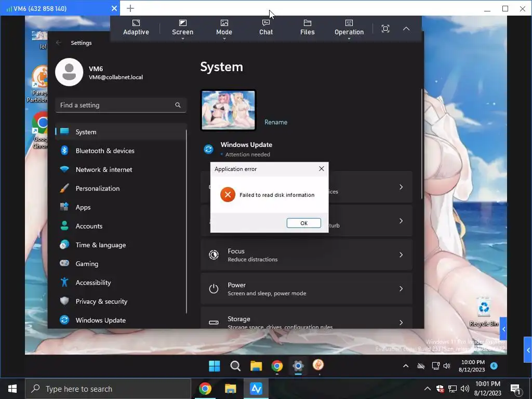532x399 pixels.
Task: Click the Settings content scrollbar
Action: 422,144
